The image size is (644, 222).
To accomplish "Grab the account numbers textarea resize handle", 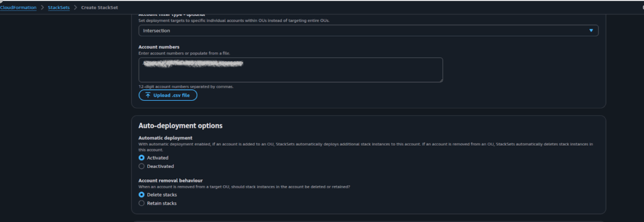I will (x=441, y=80).
